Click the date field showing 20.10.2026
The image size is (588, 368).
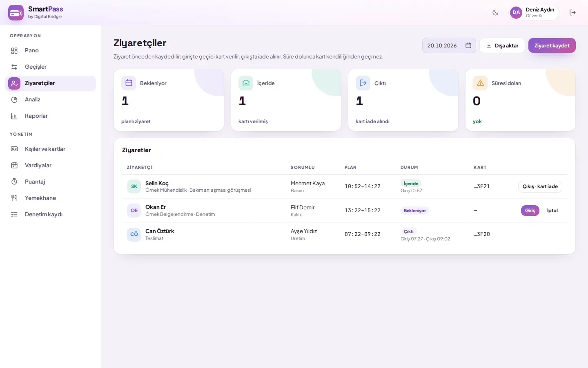tap(449, 45)
